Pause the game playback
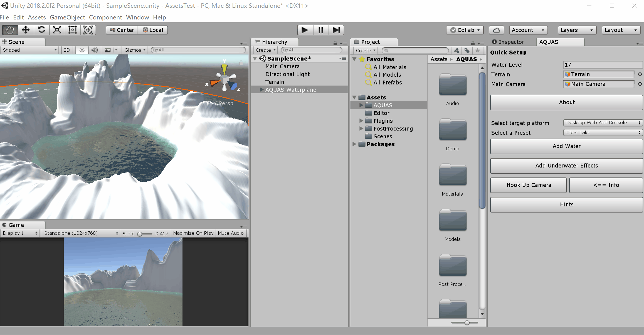 pyautogui.click(x=321, y=30)
